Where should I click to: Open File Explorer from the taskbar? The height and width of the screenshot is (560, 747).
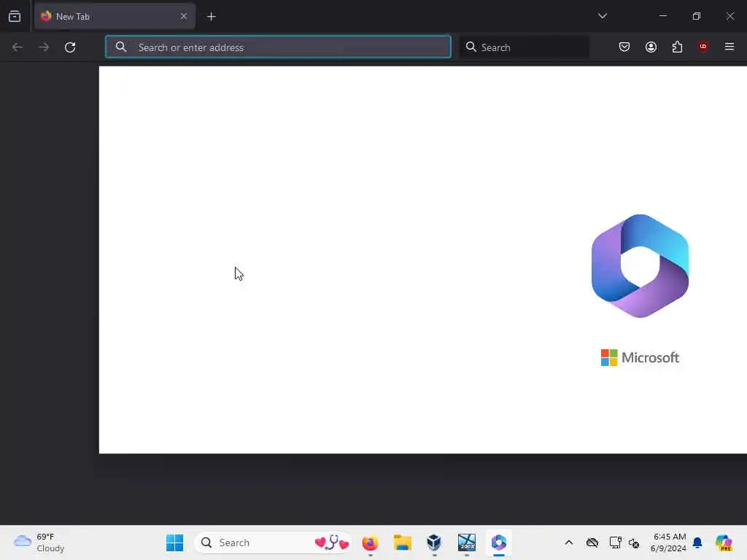tap(403, 542)
